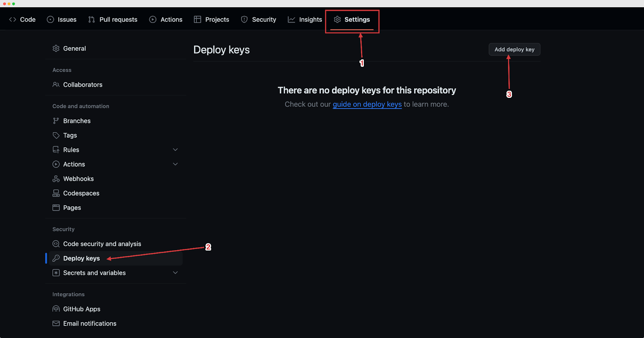The image size is (644, 338).
Task: Click the Codespaces icon
Action: pos(56,193)
